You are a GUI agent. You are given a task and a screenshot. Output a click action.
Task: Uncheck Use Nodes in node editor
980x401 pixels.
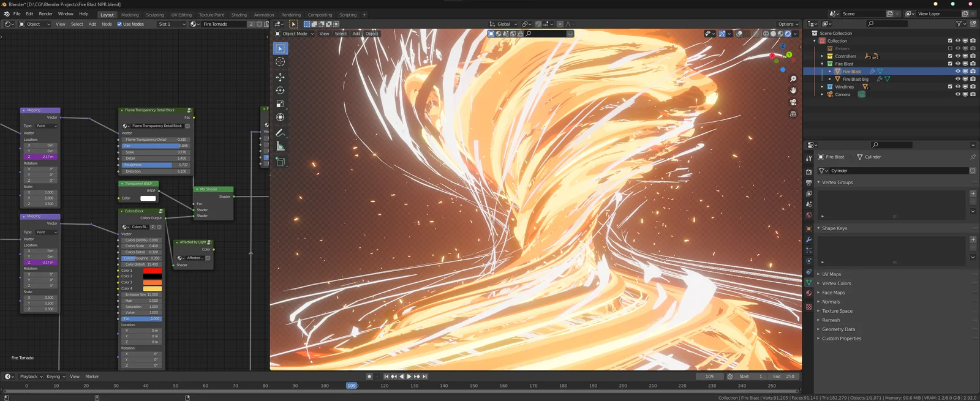(x=120, y=24)
